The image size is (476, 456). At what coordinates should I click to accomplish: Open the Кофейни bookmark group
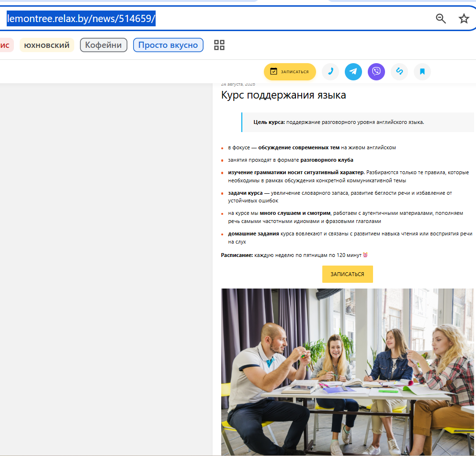(103, 45)
